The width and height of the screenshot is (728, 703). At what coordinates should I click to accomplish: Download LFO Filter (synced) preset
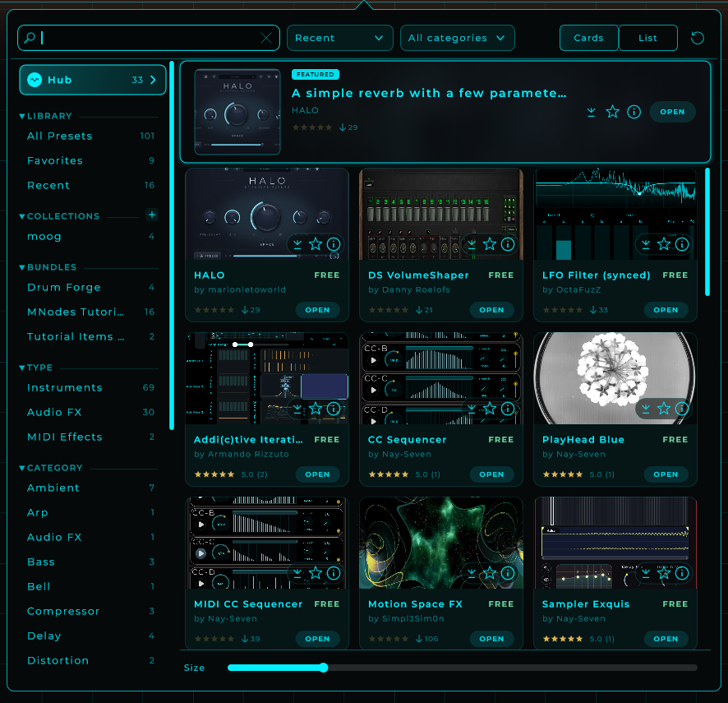pos(646,244)
